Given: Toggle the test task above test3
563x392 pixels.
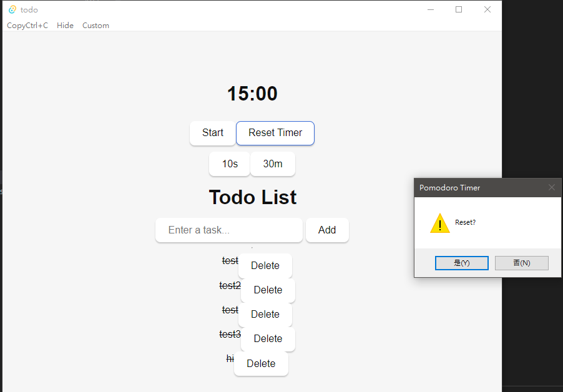Looking at the screenshot, I should [x=230, y=310].
